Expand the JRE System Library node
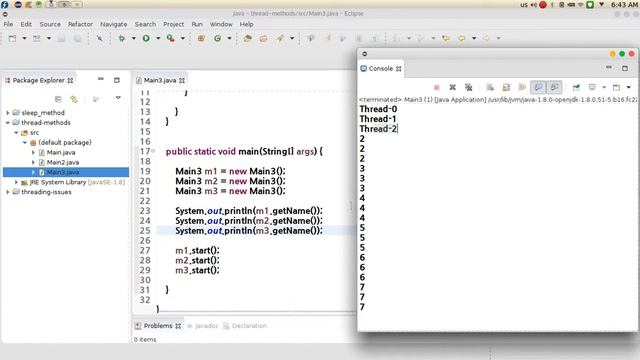Viewport: 640px width, 360px height. 16,182
